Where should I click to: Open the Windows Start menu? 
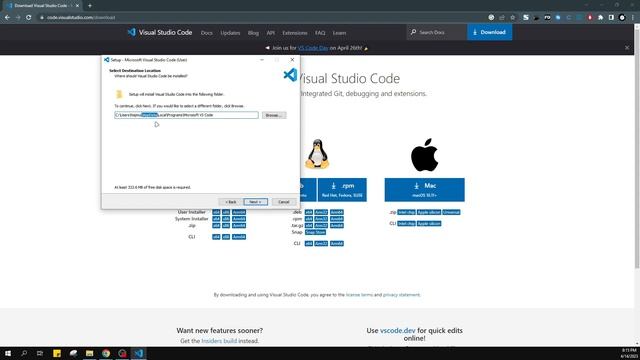point(8,353)
